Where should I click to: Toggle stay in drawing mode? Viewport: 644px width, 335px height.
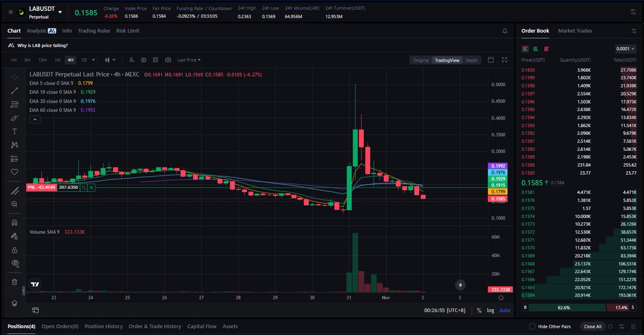[14, 236]
